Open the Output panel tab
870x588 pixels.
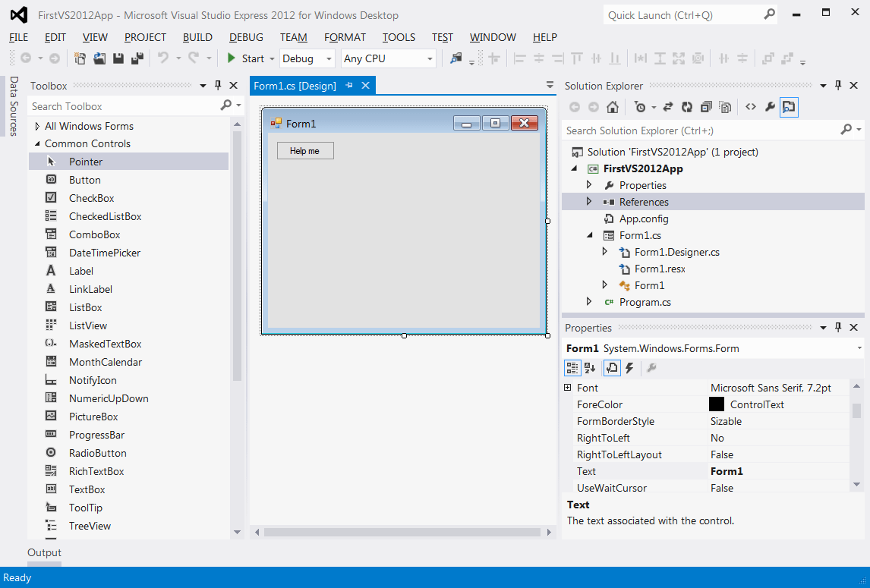[44, 552]
